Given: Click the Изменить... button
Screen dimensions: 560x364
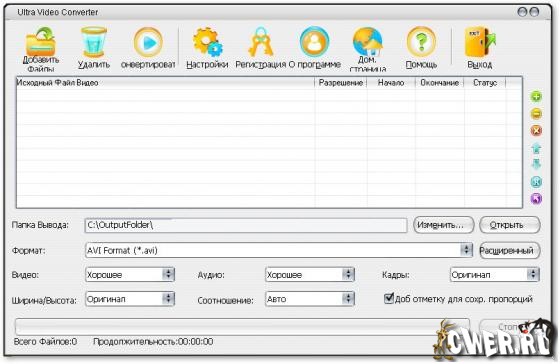Looking at the screenshot, I should click(x=444, y=225).
